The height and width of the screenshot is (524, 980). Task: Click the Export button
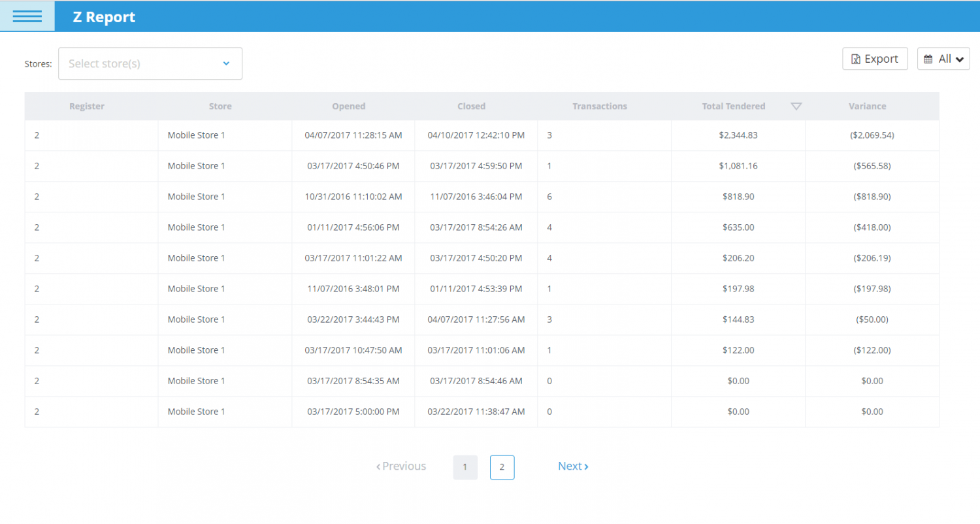point(875,58)
